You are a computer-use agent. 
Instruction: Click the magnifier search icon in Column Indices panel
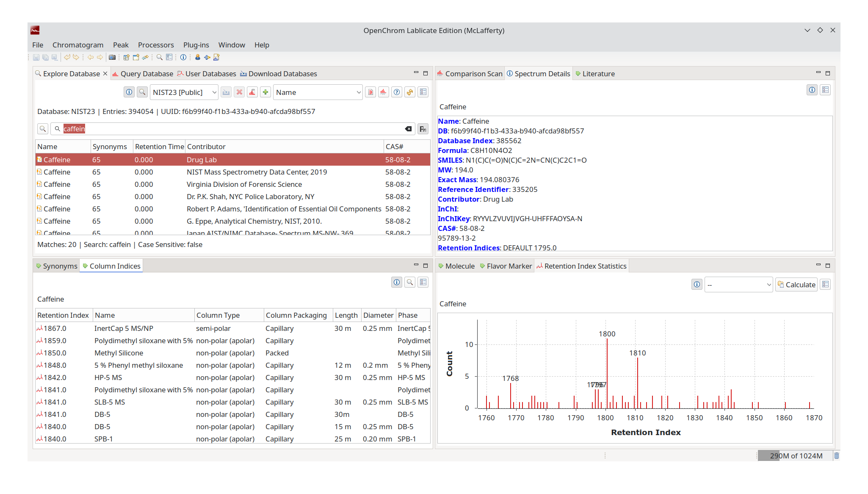point(409,282)
